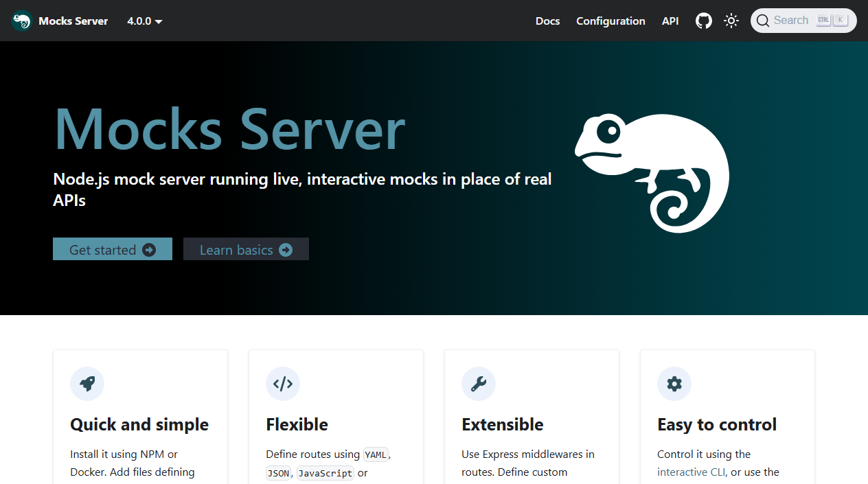Open the search box dropdown

[x=802, y=20]
